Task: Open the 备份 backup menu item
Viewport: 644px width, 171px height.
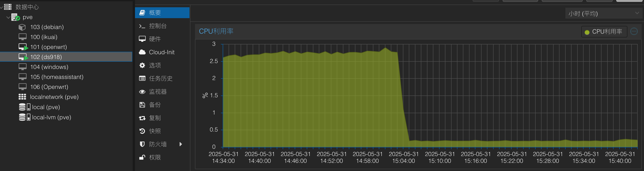Action: coord(162,105)
